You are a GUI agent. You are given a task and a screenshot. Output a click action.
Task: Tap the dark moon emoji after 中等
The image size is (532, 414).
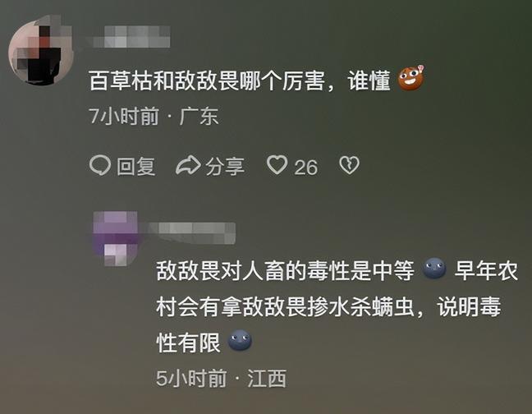pos(434,269)
